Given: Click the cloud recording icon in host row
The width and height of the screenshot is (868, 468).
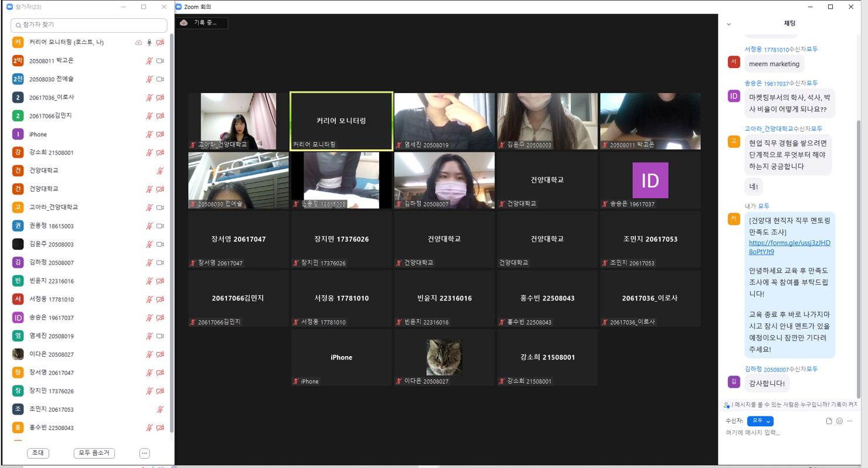Looking at the screenshot, I should pos(138,43).
